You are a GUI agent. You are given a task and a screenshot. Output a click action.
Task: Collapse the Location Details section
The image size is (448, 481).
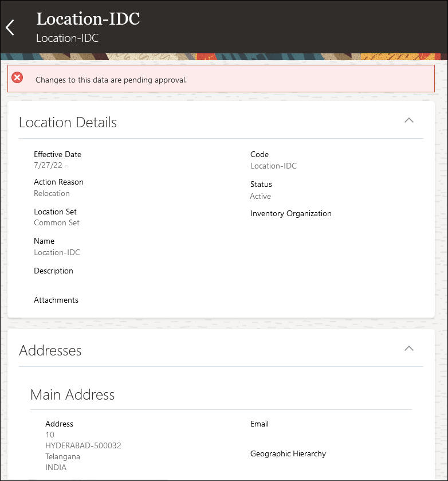pyautogui.click(x=408, y=120)
